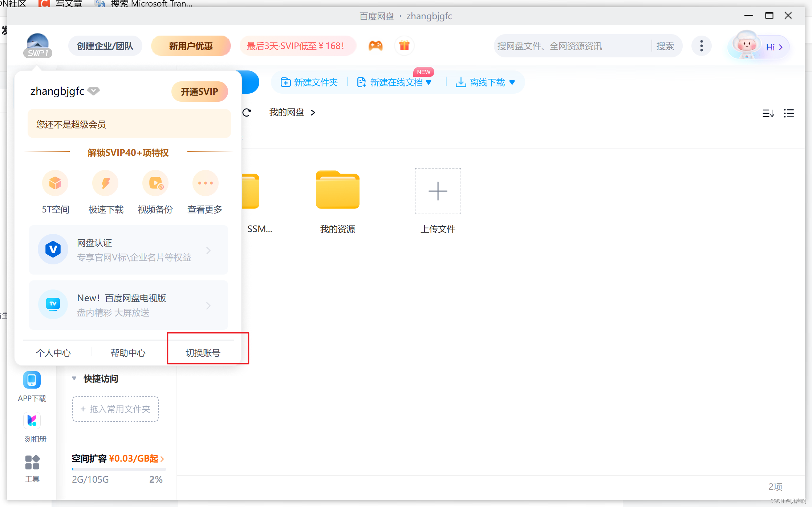
Task: Click the storage usage progress bar
Action: (119, 469)
